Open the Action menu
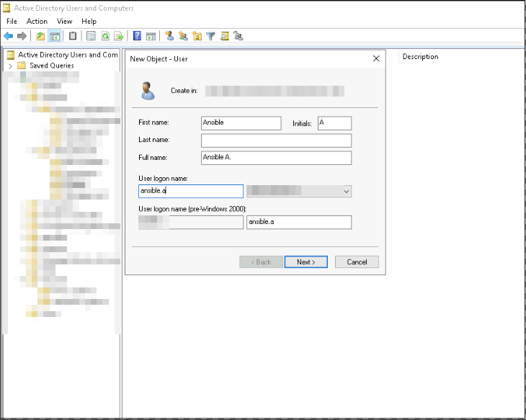Screen dimensions: 526x420 coord(37,22)
